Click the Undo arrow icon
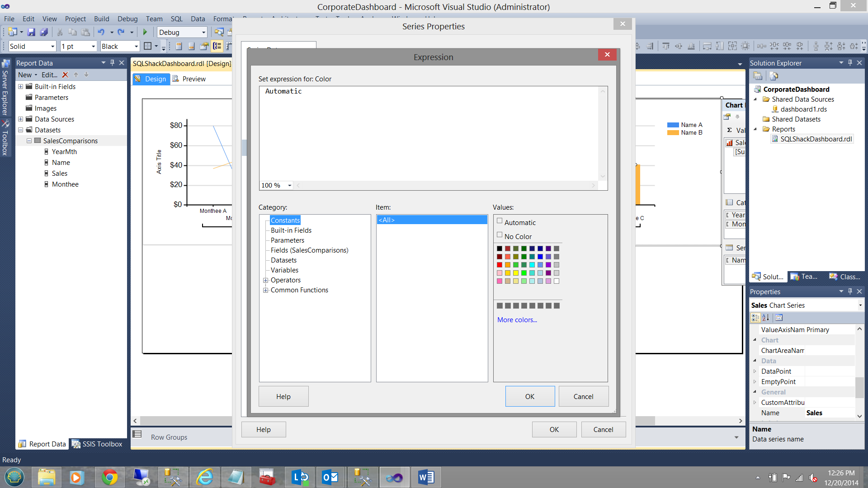Image resolution: width=868 pixels, height=488 pixels. (x=101, y=32)
